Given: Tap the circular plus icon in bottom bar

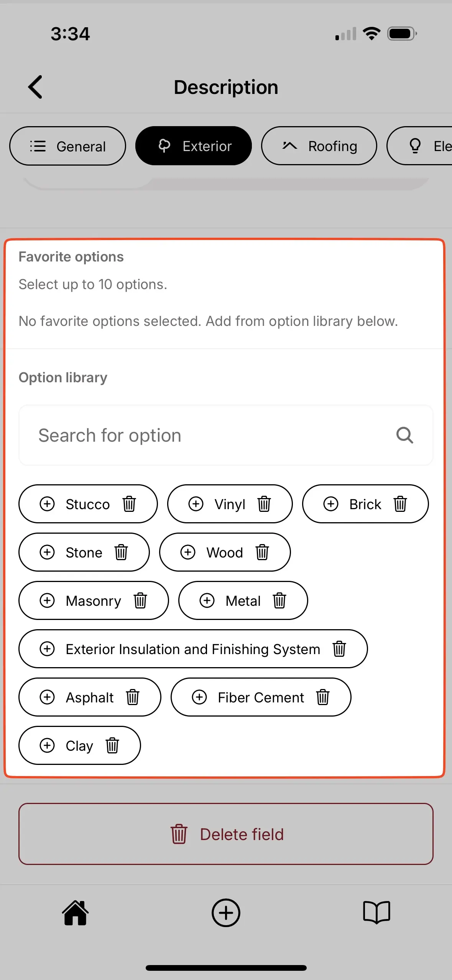Looking at the screenshot, I should (x=226, y=913).
